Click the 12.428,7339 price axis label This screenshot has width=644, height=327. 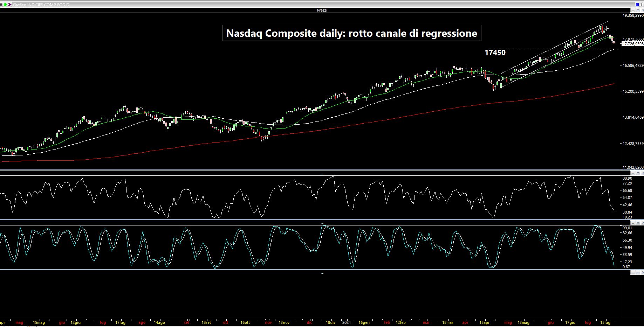click(x=633, y=144)
